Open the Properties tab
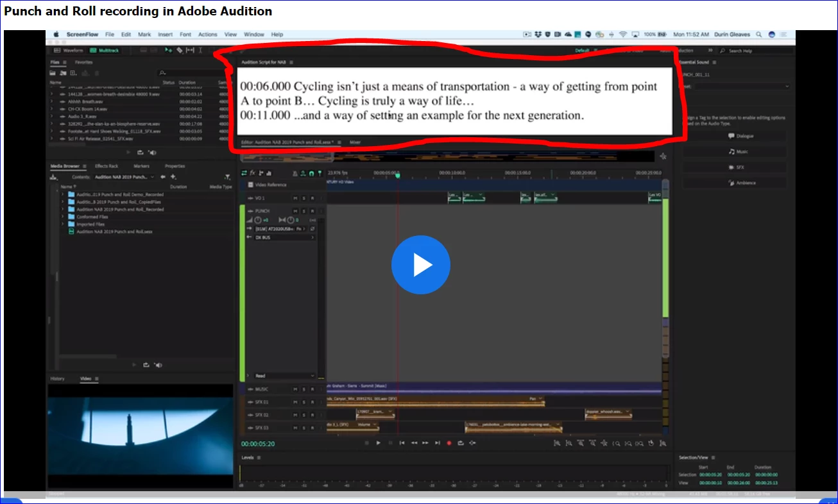The image size is (838, 504). pyautogui.click(x=175, y=166)
